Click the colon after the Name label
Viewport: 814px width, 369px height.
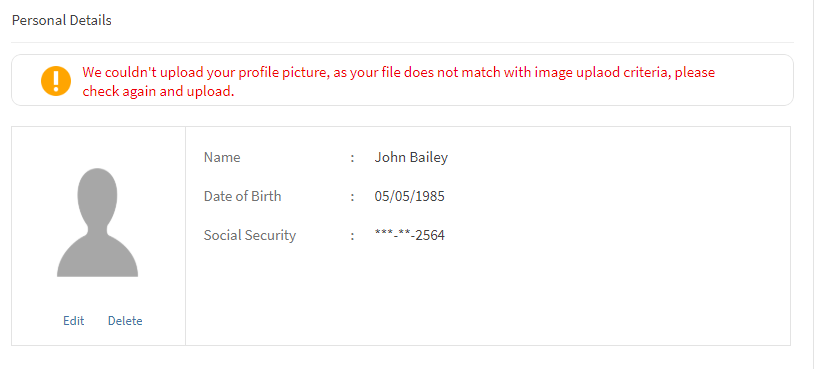(352, 158)
